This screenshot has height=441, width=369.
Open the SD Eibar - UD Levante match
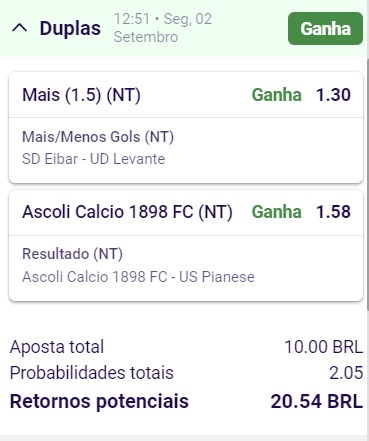point(93,159)
